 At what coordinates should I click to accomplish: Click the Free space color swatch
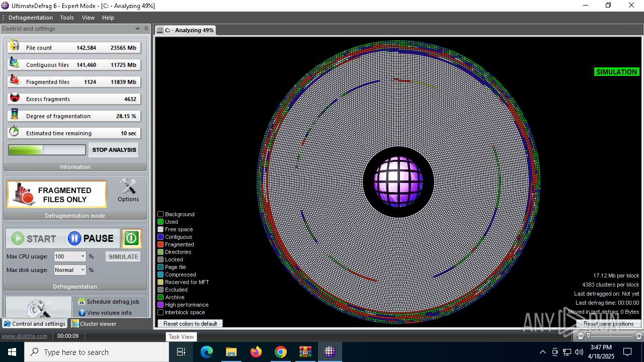click(x=160, y=229)
